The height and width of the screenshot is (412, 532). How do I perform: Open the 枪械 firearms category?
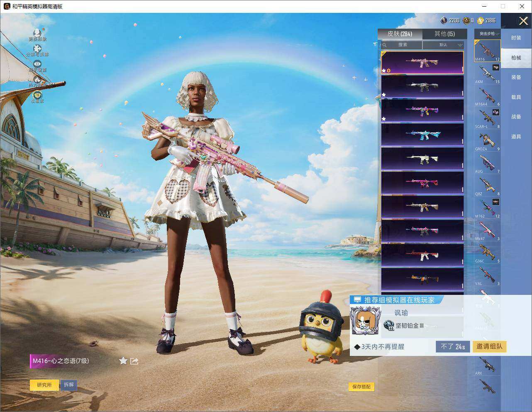tap(516, 58)
